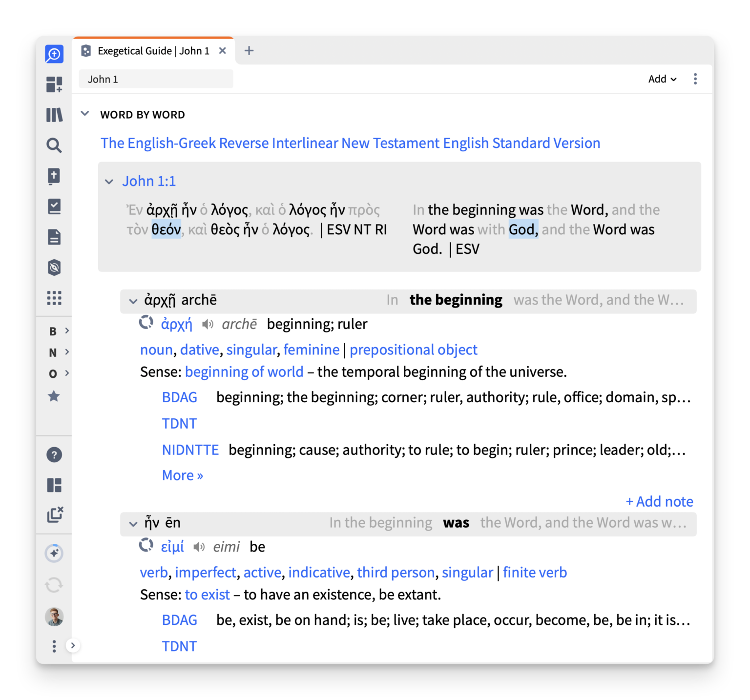
Task: Open the Help question mark icon
Action: click(x=54, y=454)
